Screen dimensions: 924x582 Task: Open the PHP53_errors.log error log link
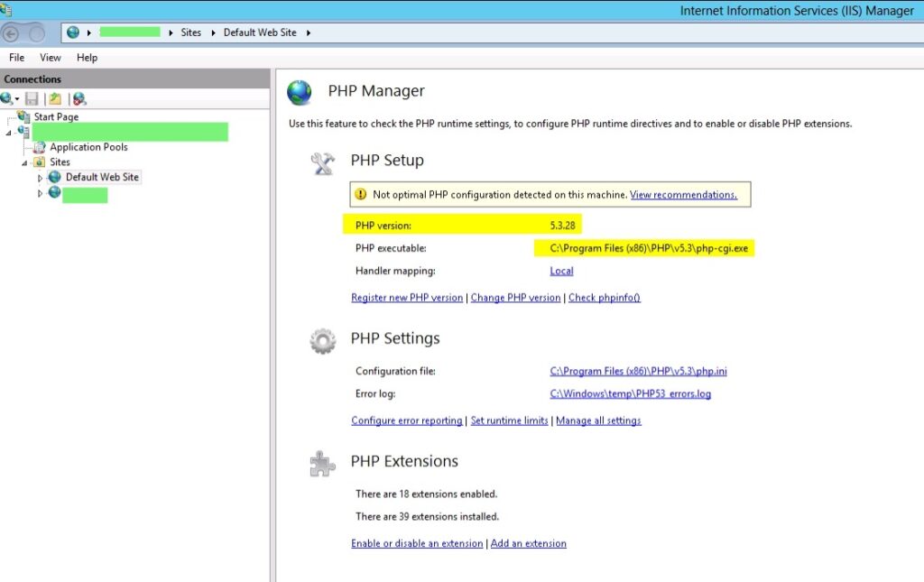(631, 393)
